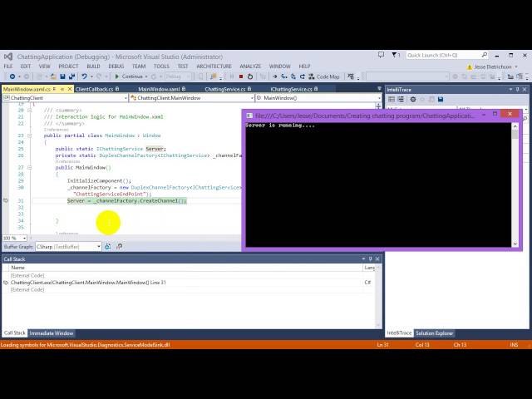532x399 pixels.
Task: Switch to the Solution Explorer tab
Action: pyautogui.click(x=434, y=333)
